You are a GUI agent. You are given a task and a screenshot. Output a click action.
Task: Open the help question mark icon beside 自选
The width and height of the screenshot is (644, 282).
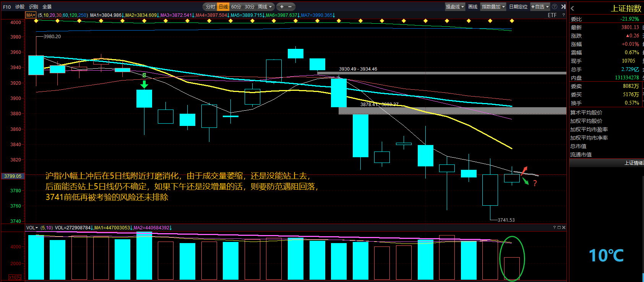point(555,6)
